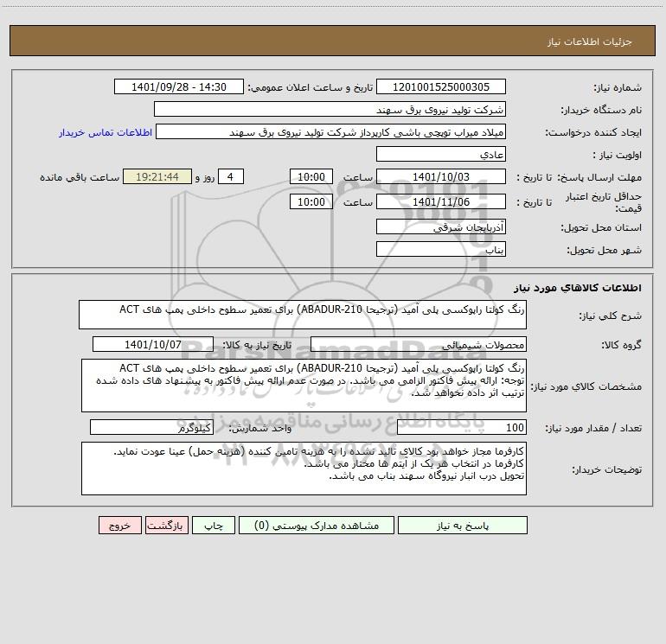Click the goods need date field 1401/10/07
Viewport: 666px width, 644px height.
[153, 345]
